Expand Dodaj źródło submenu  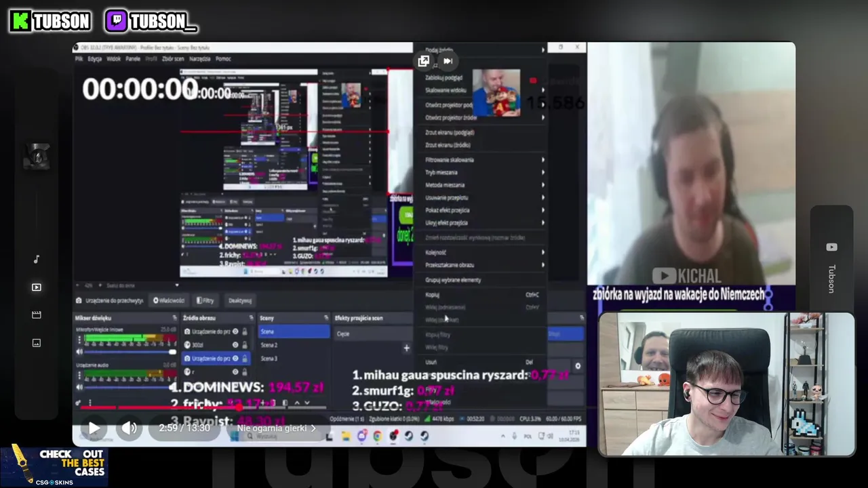click(480, 50)
